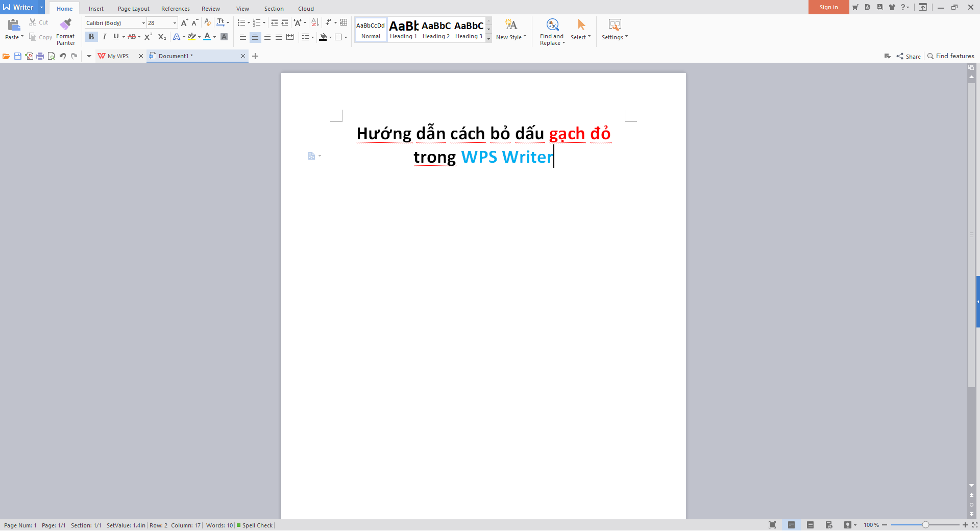
Task: Open the Calibri (Body) font name dropdown
Action: pyautogui.click(x=143, y=23)
